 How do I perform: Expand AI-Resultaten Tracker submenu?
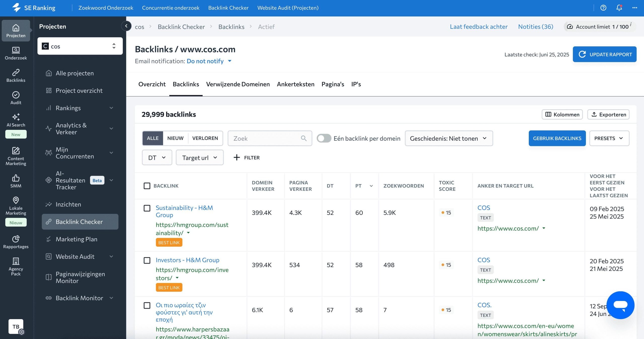coord(111,180)
